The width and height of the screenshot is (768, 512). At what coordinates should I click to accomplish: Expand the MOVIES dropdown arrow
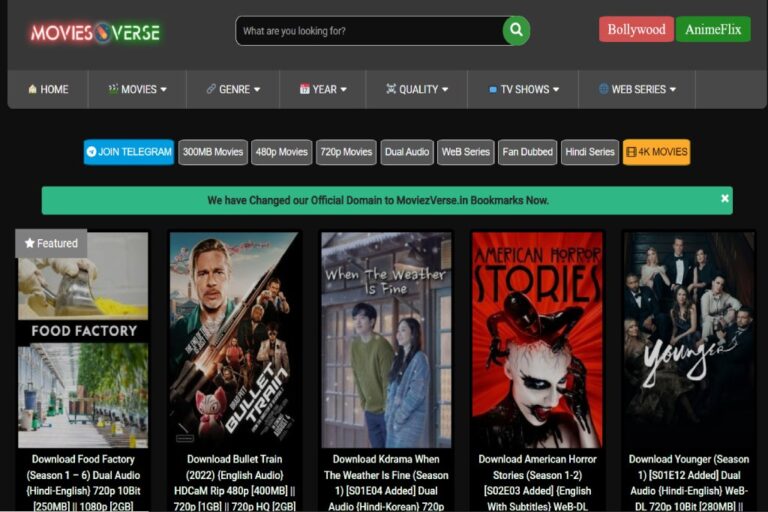pos(164,90)
